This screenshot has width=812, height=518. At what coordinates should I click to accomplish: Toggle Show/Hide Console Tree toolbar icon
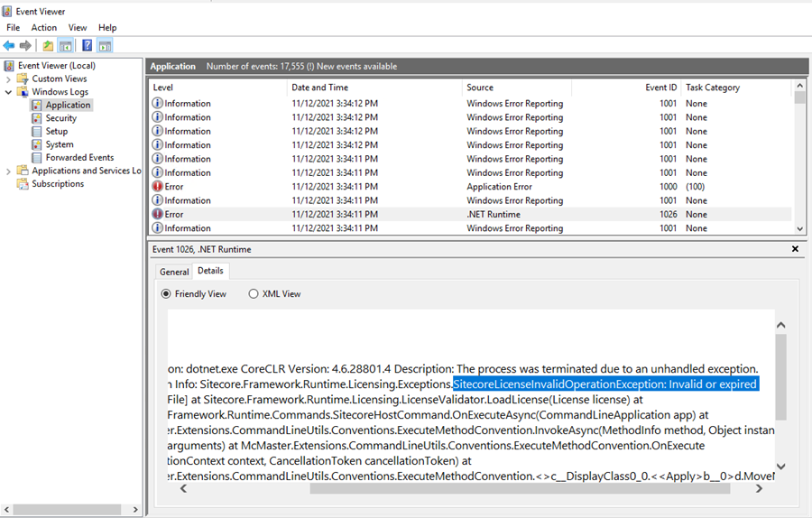click(65, 46)
